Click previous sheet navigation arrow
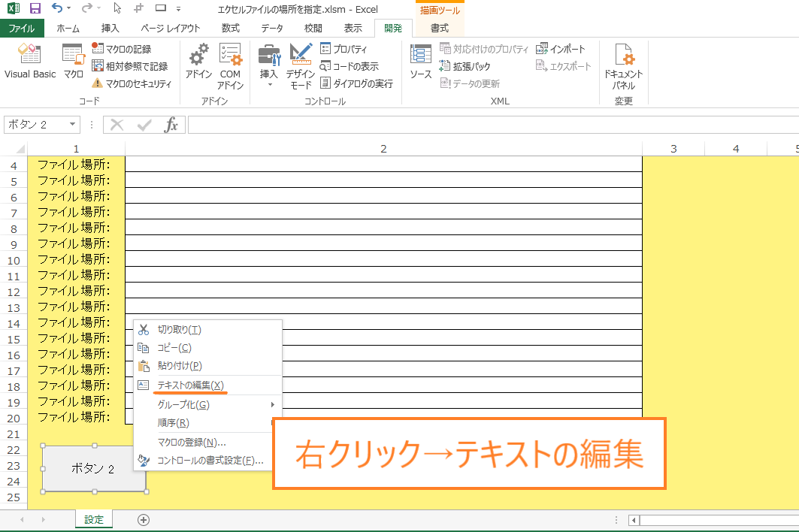799x532 pixels. tap(22, 520)
